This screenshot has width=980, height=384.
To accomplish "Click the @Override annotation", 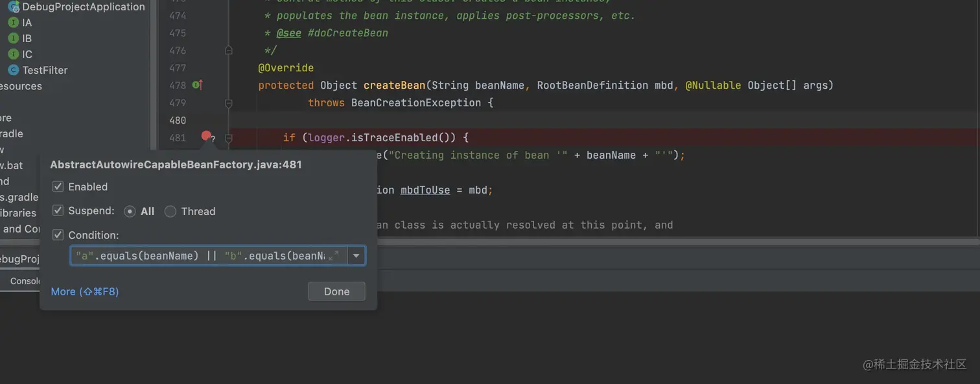I will 286,68.
